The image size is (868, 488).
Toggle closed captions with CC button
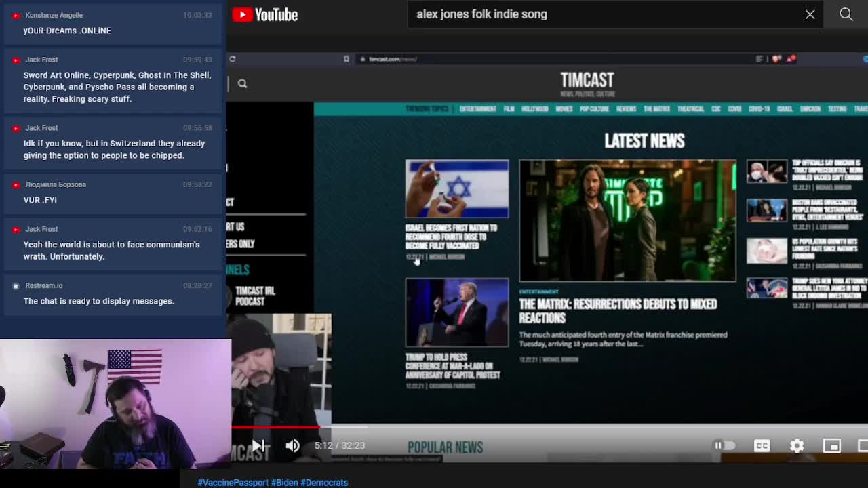762,445
